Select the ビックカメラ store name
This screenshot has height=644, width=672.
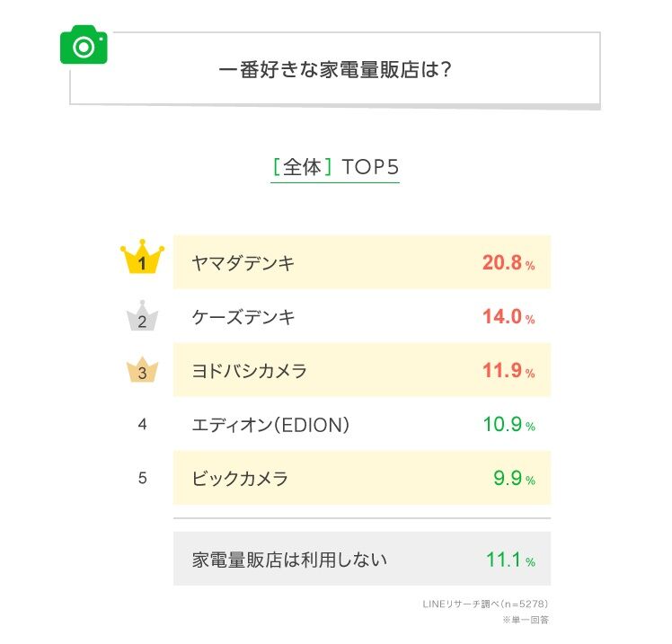240,479
